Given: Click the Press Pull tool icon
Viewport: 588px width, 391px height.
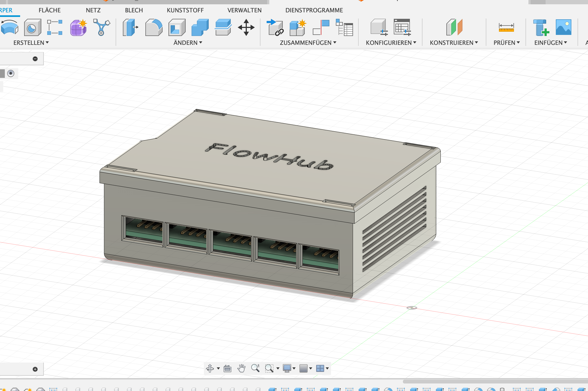Looking at the screenshot, I should pos(130,27).
